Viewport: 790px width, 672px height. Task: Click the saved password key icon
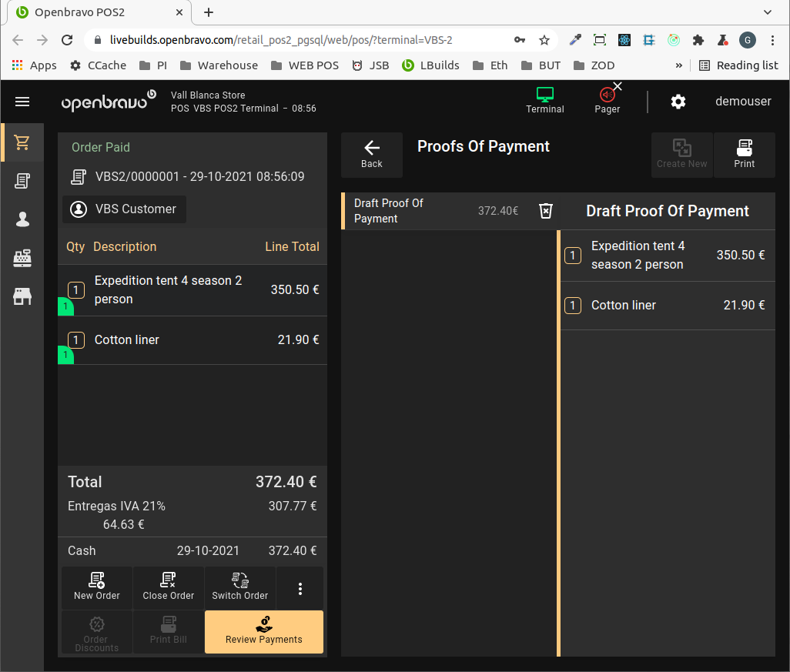520,40
